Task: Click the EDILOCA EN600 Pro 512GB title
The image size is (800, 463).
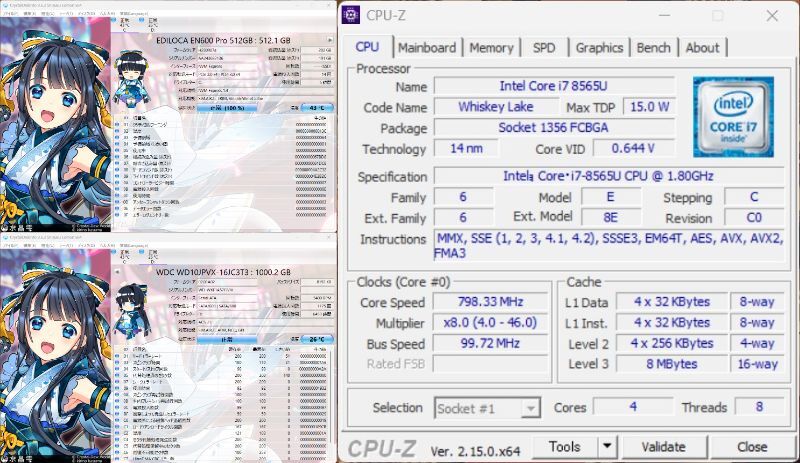Action: [223, 40]
